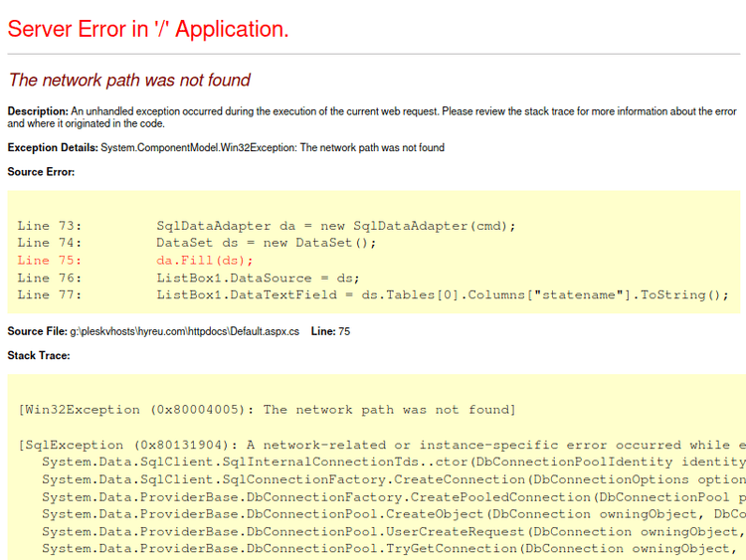Viewport: 746px width, 560px height.
Task: Click the italic 'The network path was not found' subtitle
Action: point(129,80)
